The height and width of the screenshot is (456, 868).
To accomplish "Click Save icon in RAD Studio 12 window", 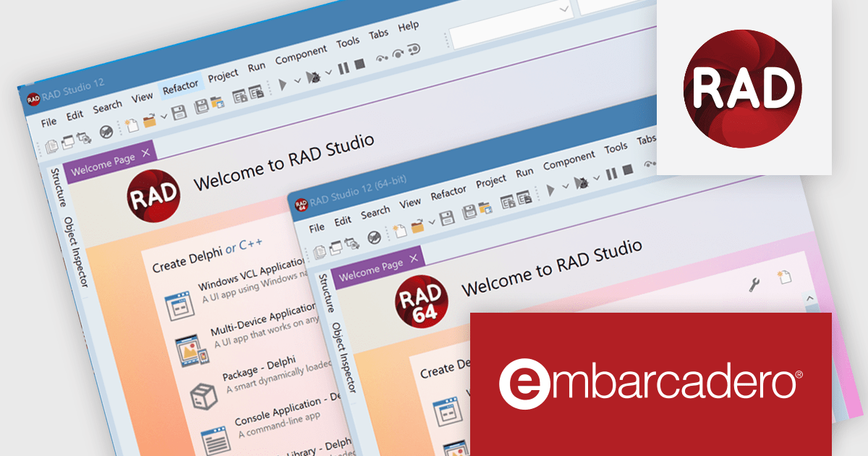I will tap(179, 112).
